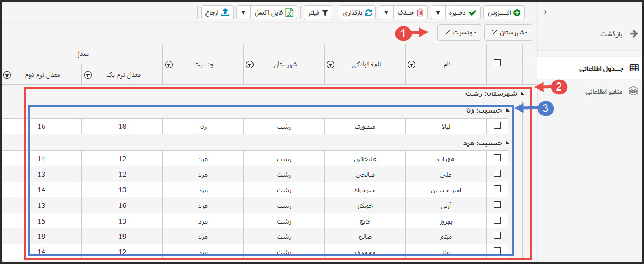Click the زن gender cell in لیلا row

click(x=203, y=126)
